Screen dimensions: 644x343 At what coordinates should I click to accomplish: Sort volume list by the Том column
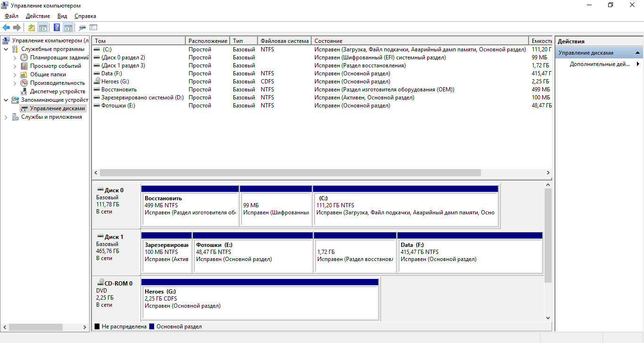pos(139,41)
